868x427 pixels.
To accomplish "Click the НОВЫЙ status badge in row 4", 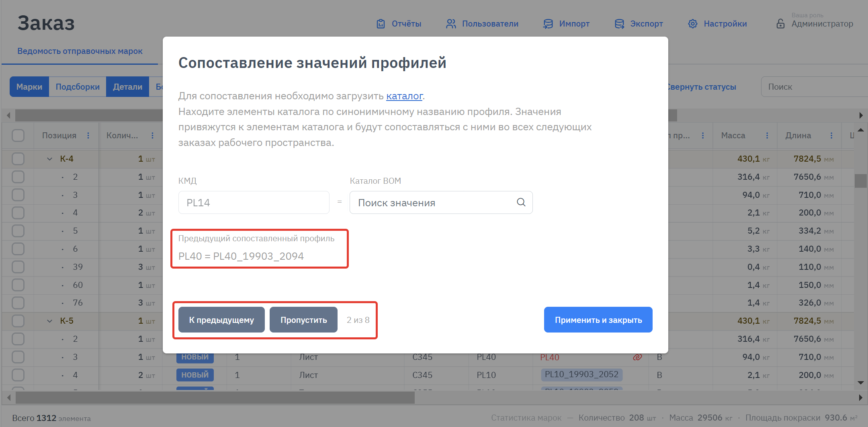I will tap(195, 375).
